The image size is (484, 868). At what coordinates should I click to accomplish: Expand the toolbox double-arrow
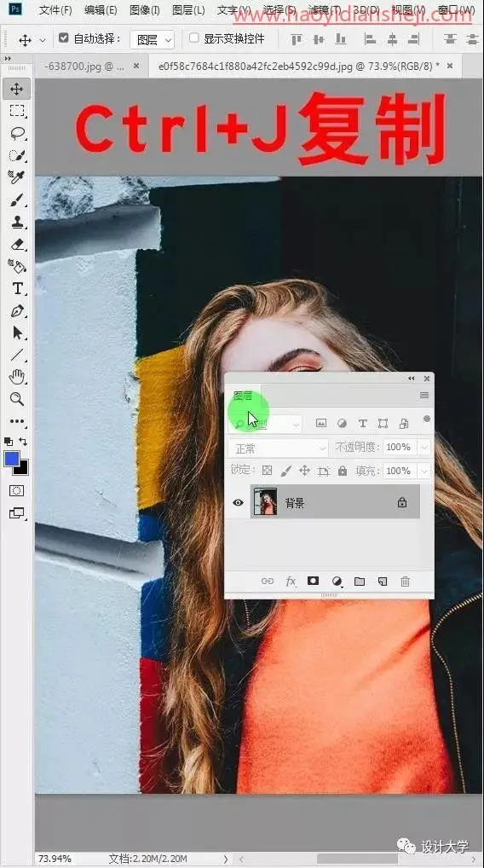click(x=7, y=58)
